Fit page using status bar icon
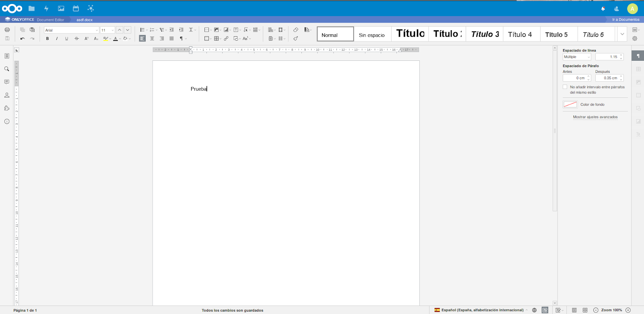 574,310
